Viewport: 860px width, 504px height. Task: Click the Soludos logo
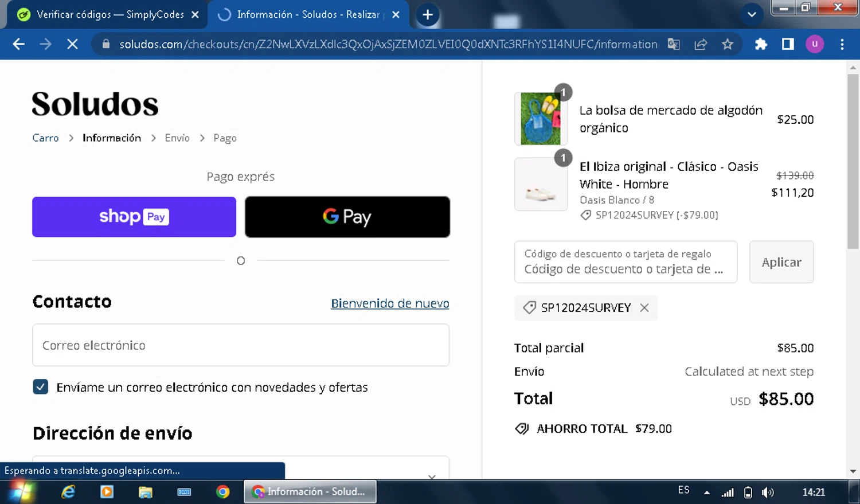click(x=95, y=104)
